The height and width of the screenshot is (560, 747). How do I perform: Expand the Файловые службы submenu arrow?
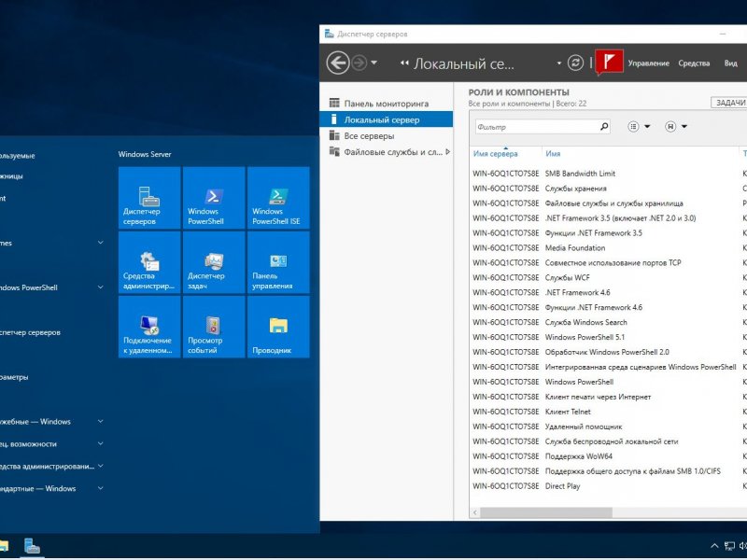[x=448, y=152]
